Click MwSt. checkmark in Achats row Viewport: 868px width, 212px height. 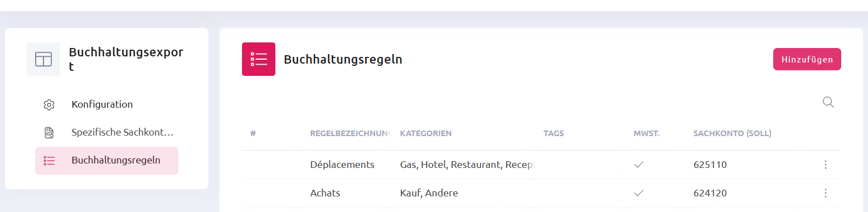639,193
